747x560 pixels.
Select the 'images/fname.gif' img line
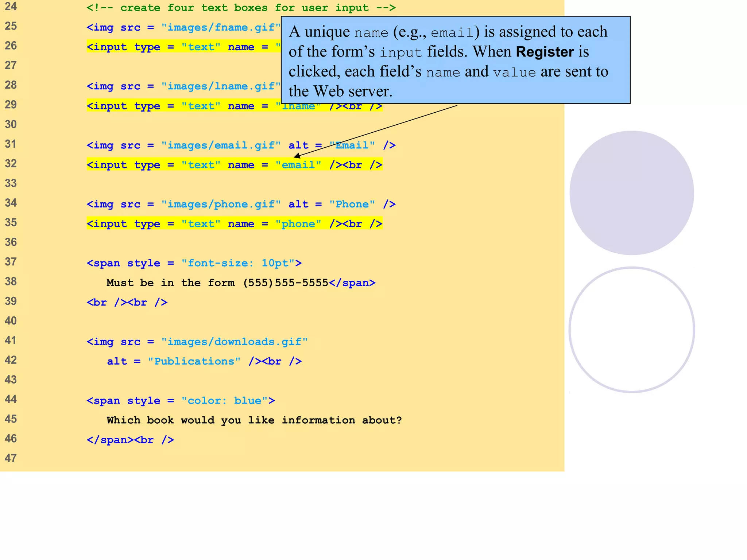point(184,27)
